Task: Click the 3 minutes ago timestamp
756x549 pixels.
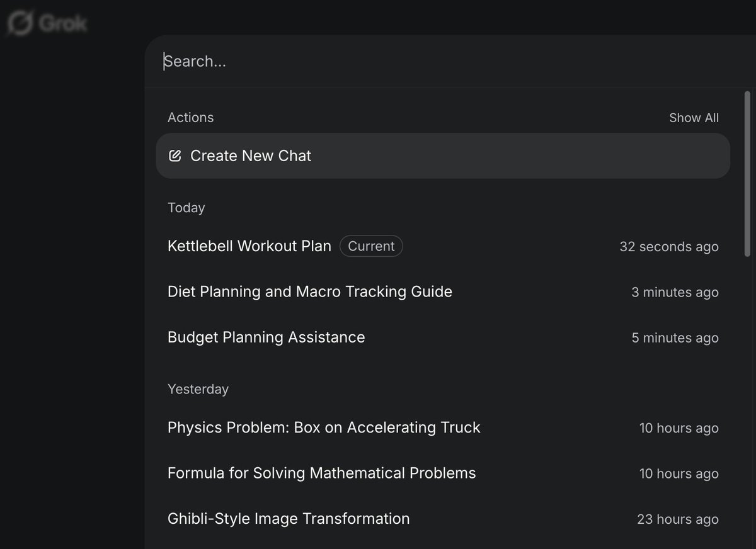Action: coord(675,292)
